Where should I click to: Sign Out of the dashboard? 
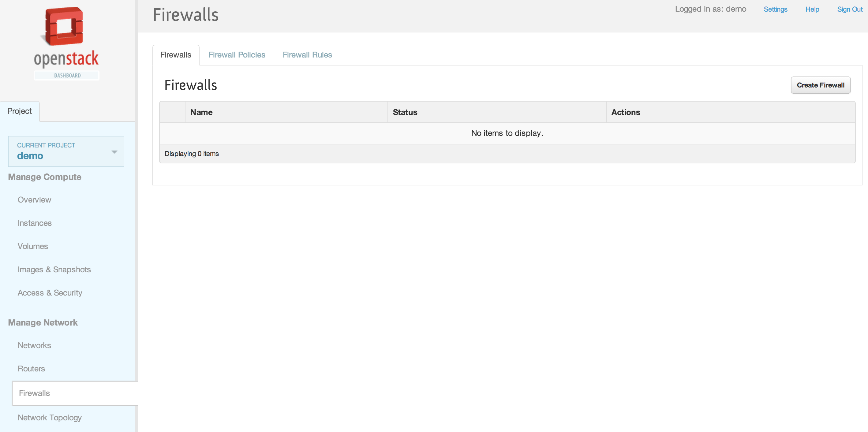[849, 9]
